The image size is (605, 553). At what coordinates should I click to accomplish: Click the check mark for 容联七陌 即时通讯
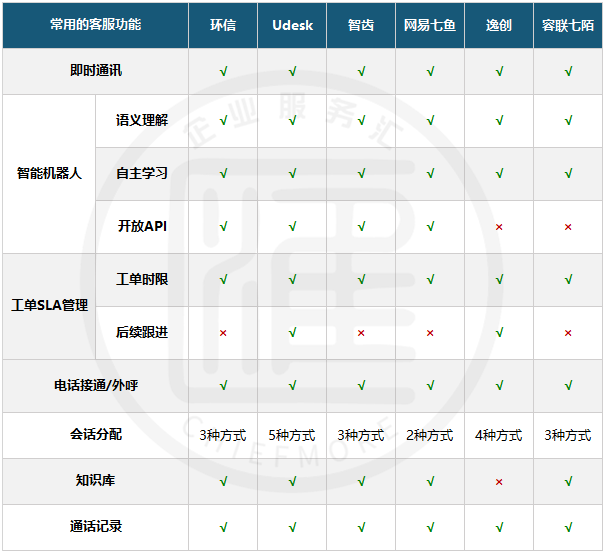568,71
